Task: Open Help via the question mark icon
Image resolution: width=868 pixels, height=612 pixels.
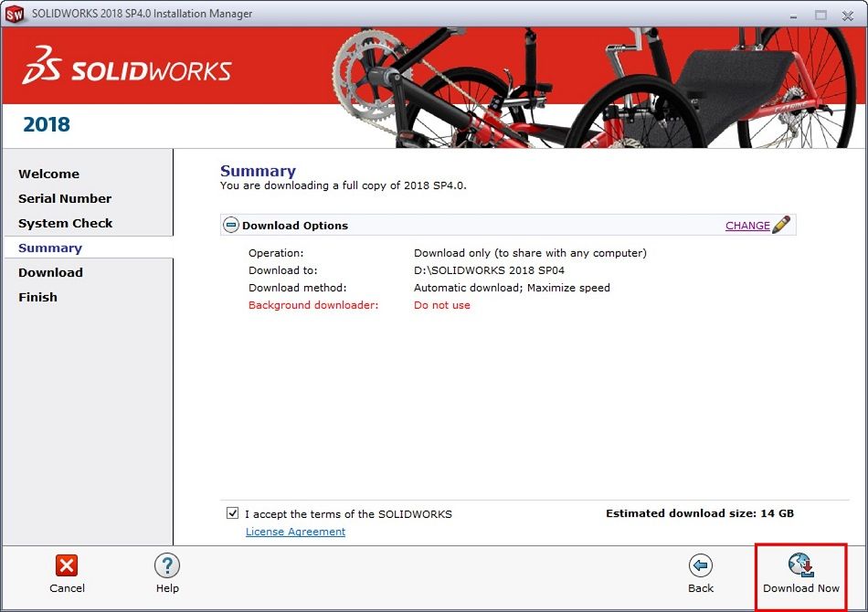Action: 167,565
